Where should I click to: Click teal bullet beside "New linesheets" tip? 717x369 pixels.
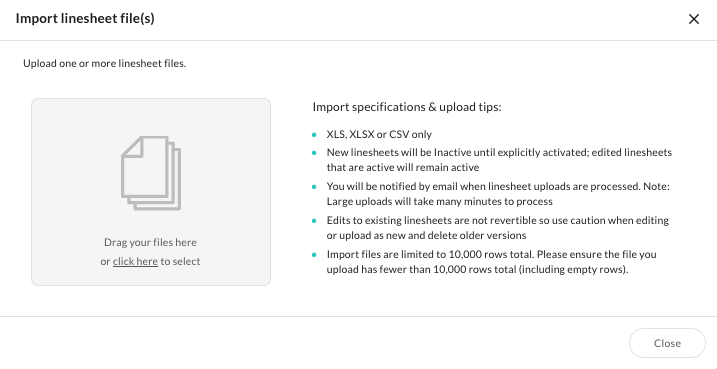(x=314, y=153)
